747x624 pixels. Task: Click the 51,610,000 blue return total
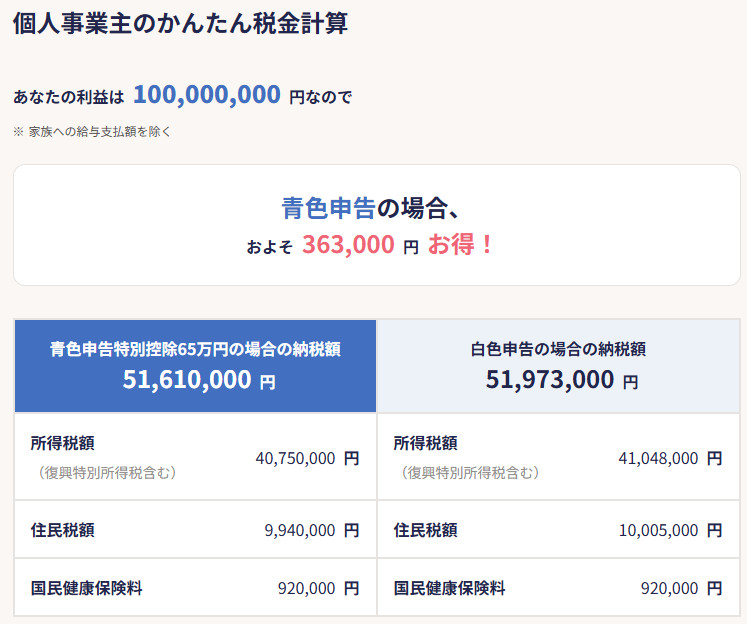coord(187,380)
